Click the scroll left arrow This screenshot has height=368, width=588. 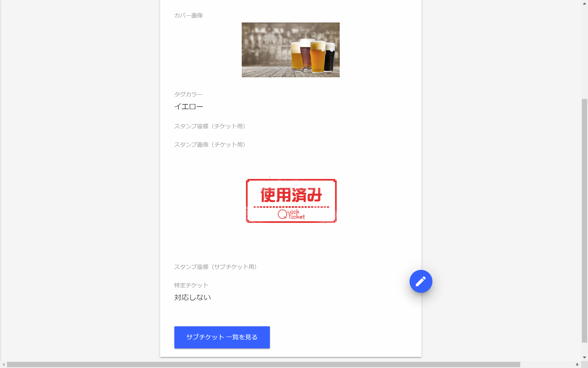click(3, 364)
